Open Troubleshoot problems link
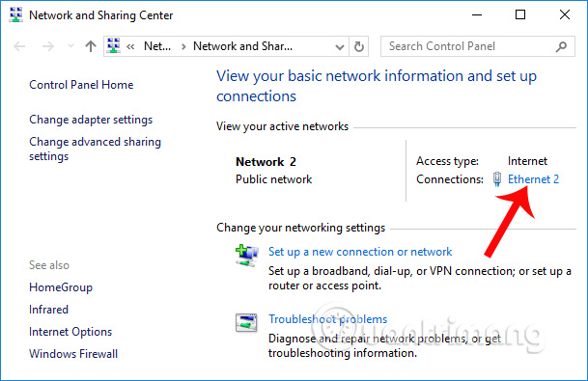The height and width of the screenshot is (381, 588). click(327, 319)
